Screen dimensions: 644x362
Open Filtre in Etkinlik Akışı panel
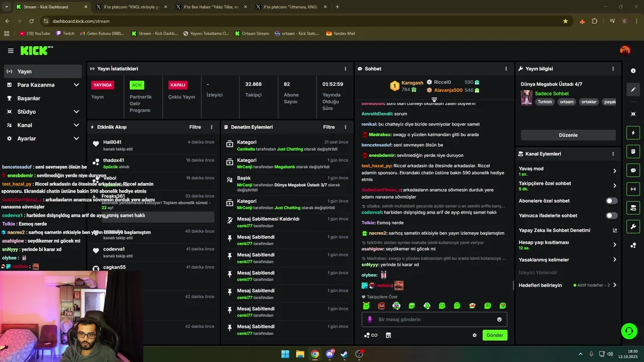point(195,127)
